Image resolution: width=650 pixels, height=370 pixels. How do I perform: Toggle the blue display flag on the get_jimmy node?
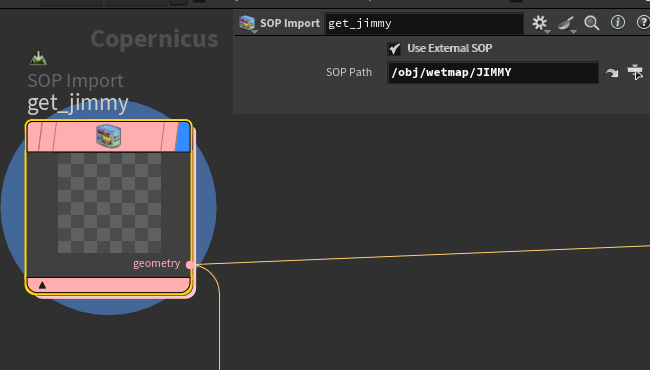(x=183, y=136)
